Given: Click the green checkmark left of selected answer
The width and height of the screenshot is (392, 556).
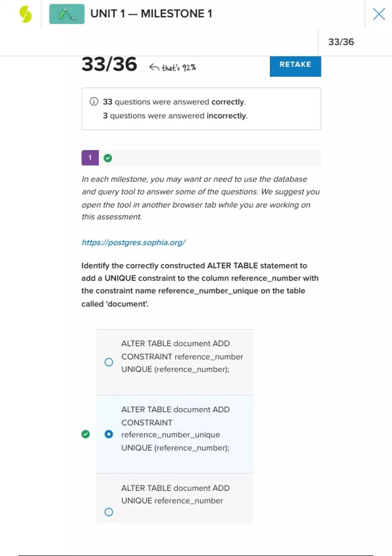Looking at the screenshot, I should click(x=86, y=434).
